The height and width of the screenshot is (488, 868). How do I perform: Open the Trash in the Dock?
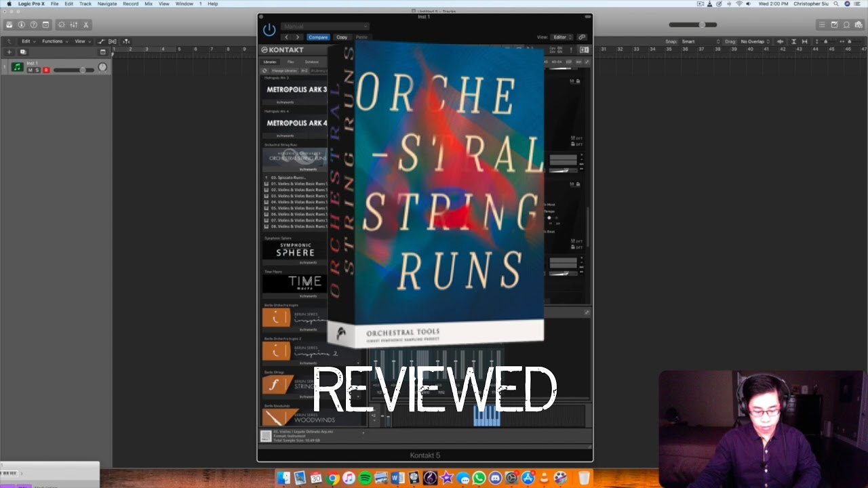584,478
